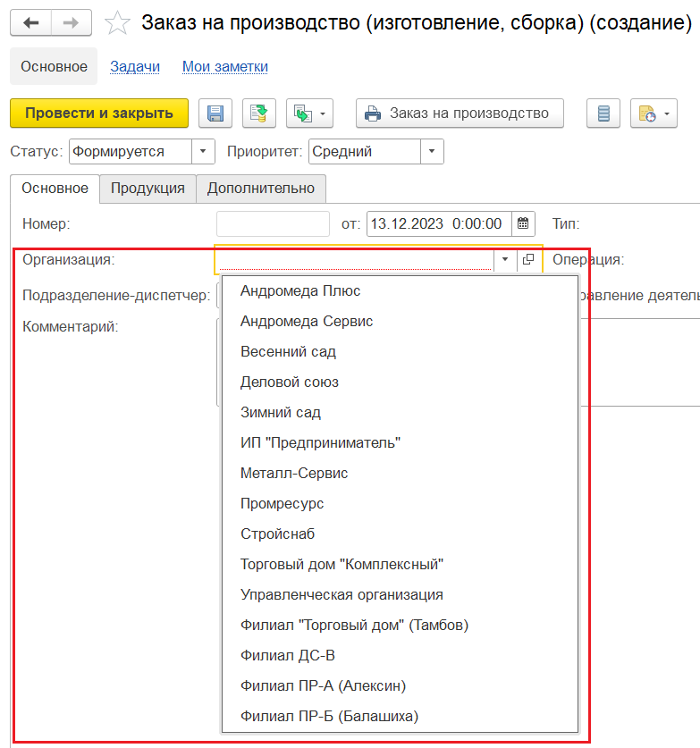
Task: Select Филиал "Торговый дом" (Тамбов)
Action: (400, 625)
